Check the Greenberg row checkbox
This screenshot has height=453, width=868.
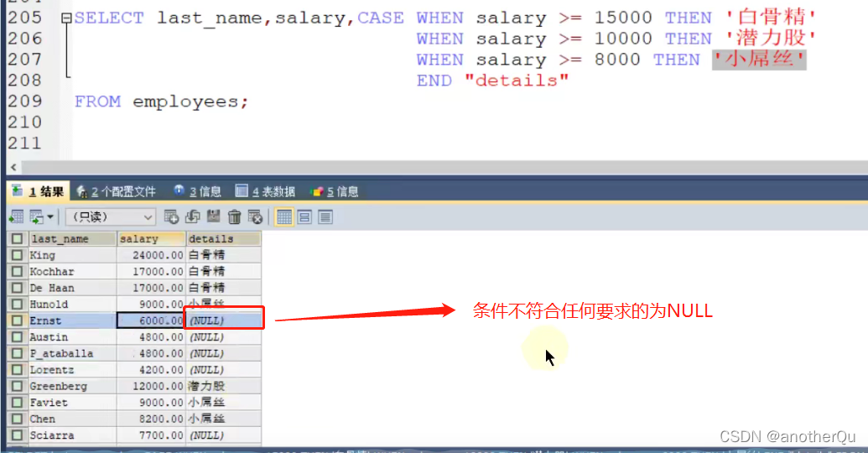pyautogui.click(x=17, y=386)
